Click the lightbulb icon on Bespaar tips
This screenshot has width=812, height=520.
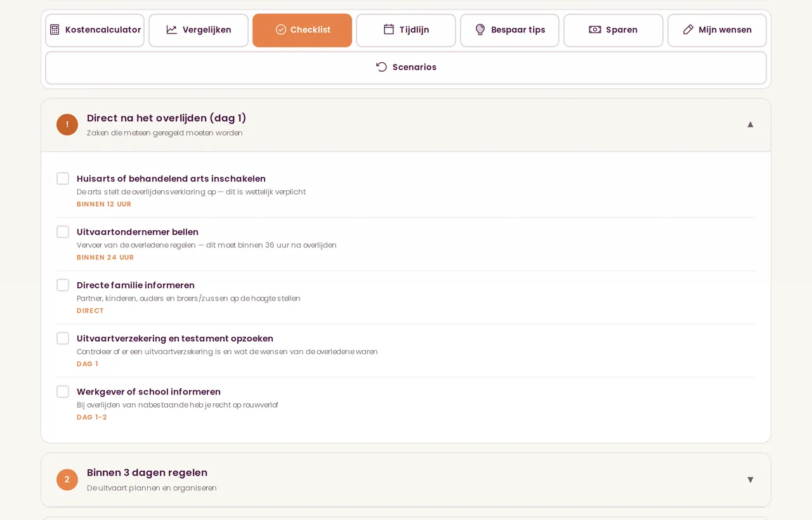click(x=480, y=30)
